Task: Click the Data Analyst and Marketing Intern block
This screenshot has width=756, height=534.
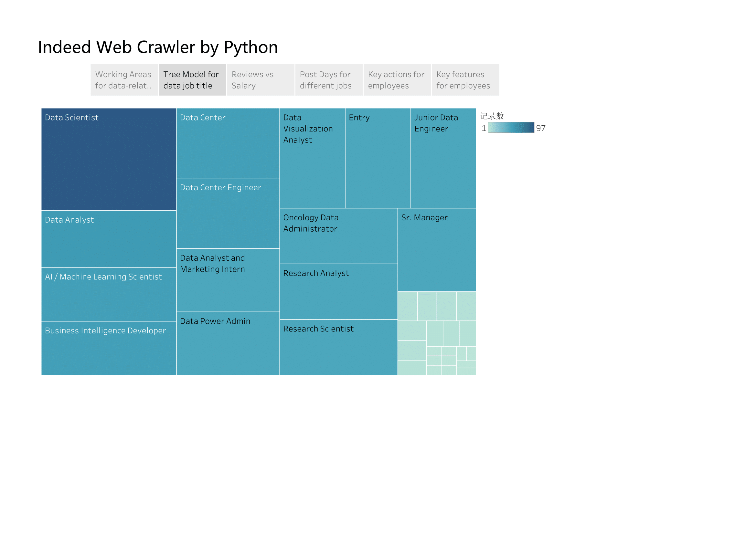Action: [228, 280]
